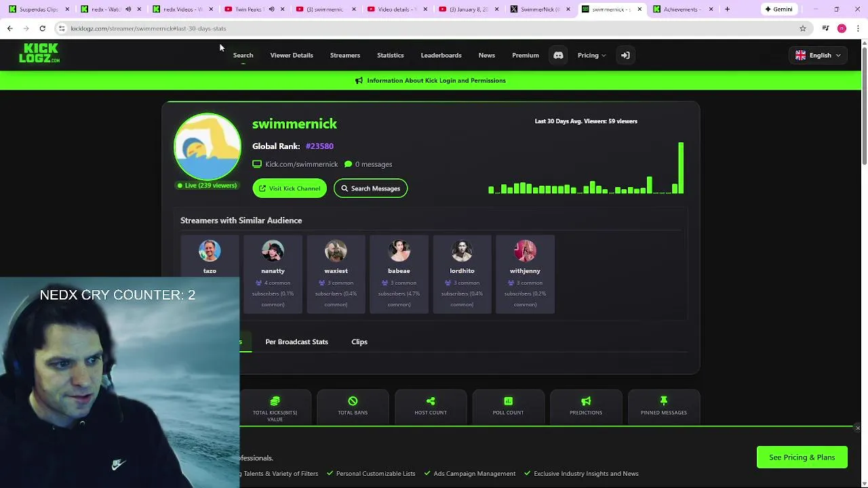Close the pricing ad banner
Screen dimensions: 868x488
tap(858, 428)
